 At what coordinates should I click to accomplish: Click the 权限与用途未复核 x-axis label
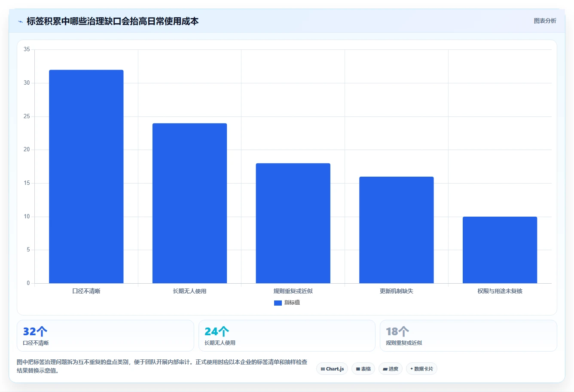coord(500,291)
